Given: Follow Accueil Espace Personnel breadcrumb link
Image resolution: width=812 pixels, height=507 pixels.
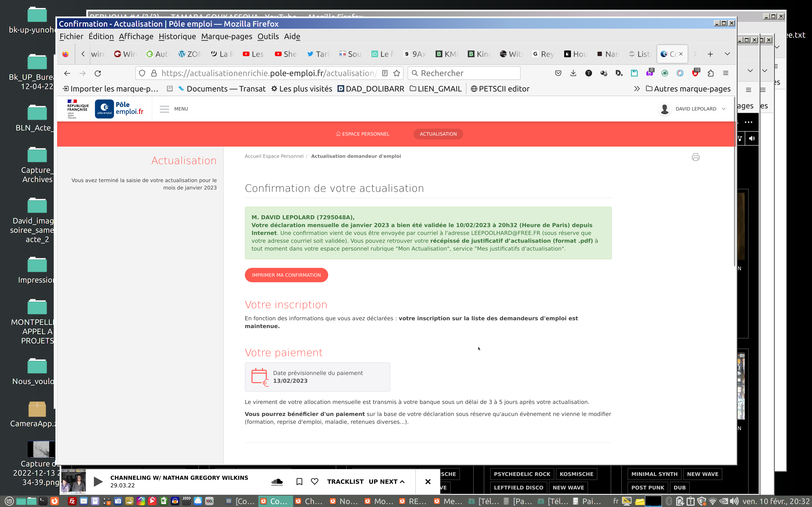Looking at the screenshot, I should tap(274, 156).
